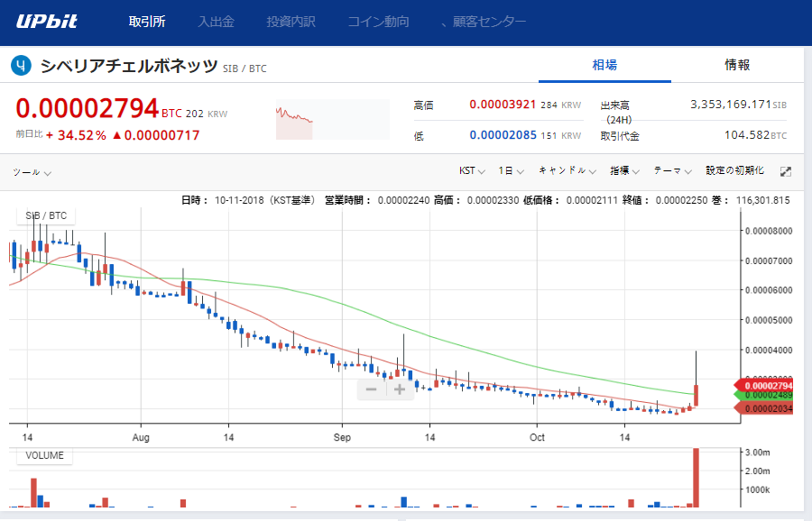Click 設定の初期化 reset button
The width and height of the screenshot is (812, 521).
[734, 171]
